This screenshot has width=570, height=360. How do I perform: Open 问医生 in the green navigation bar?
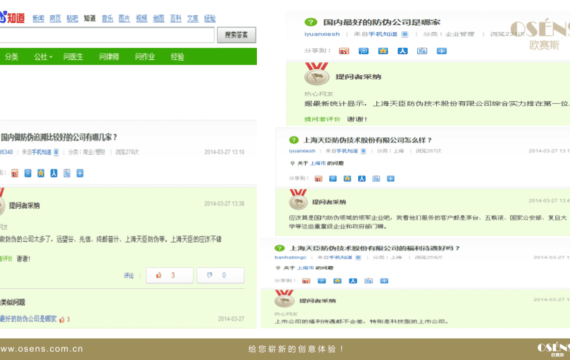click(73, 57)
